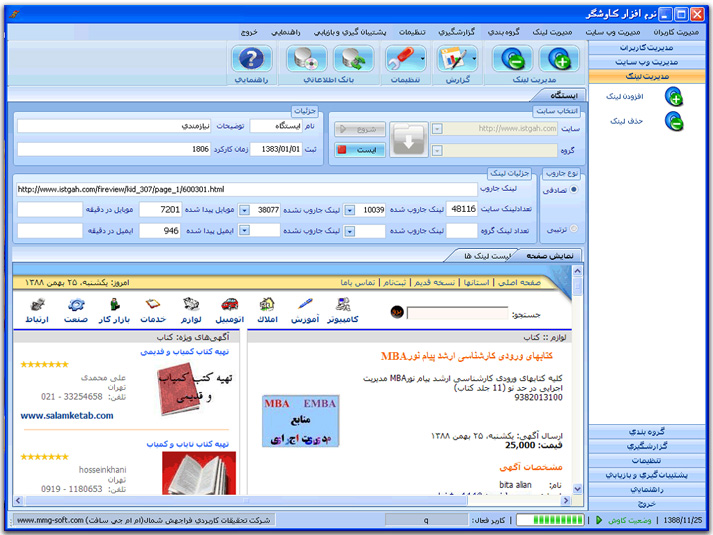Click the ایستگاه tab header
The height and width of the screenshot is (535, 713).
coord(563,95)
